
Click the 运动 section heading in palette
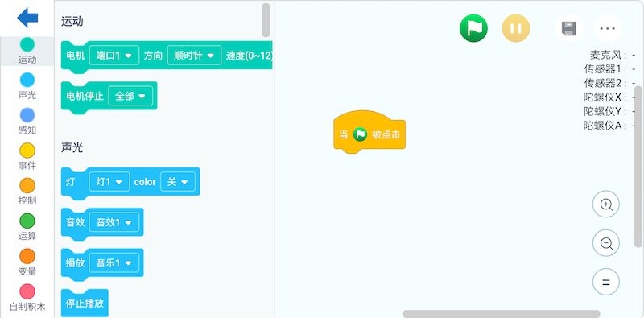[x=72, y=22]
